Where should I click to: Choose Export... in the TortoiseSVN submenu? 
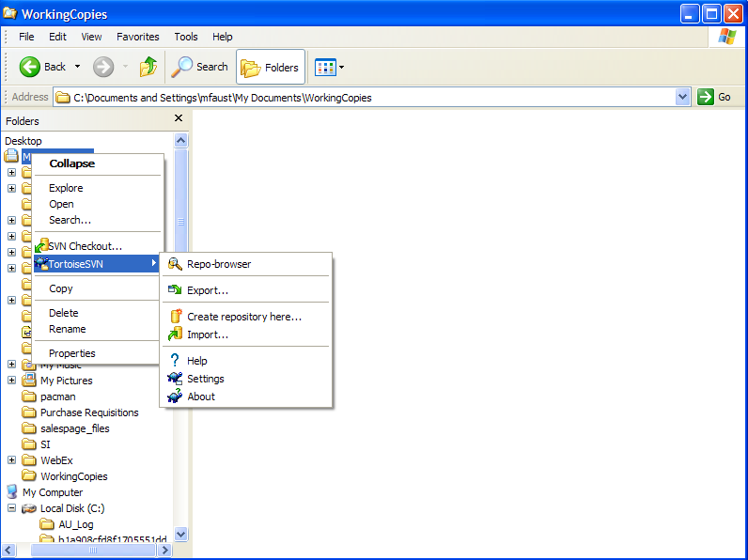246,290
